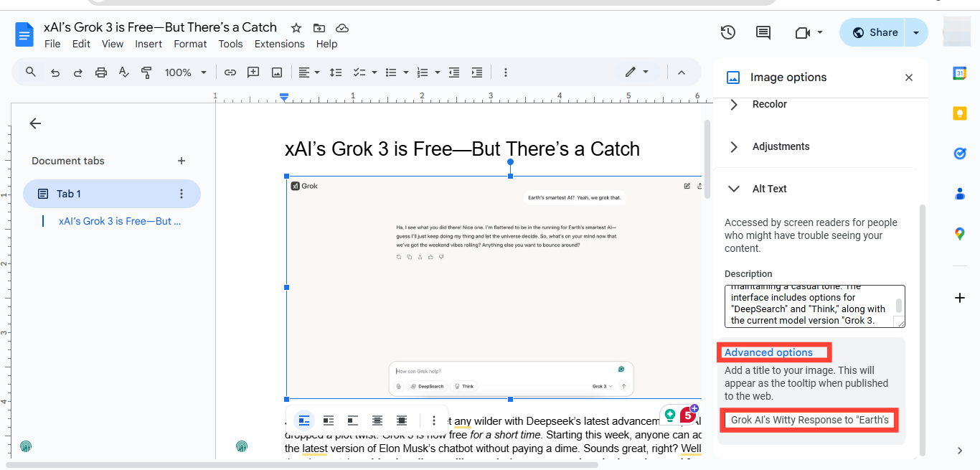980x470 pixels.
Task: Open the Share dropdown arrow
Action: coord(916,32)
